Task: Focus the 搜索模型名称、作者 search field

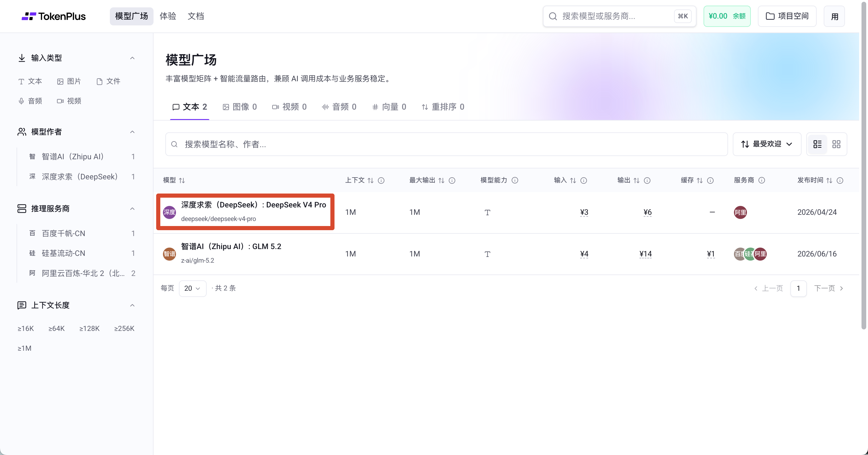Action: click(446, 144)
